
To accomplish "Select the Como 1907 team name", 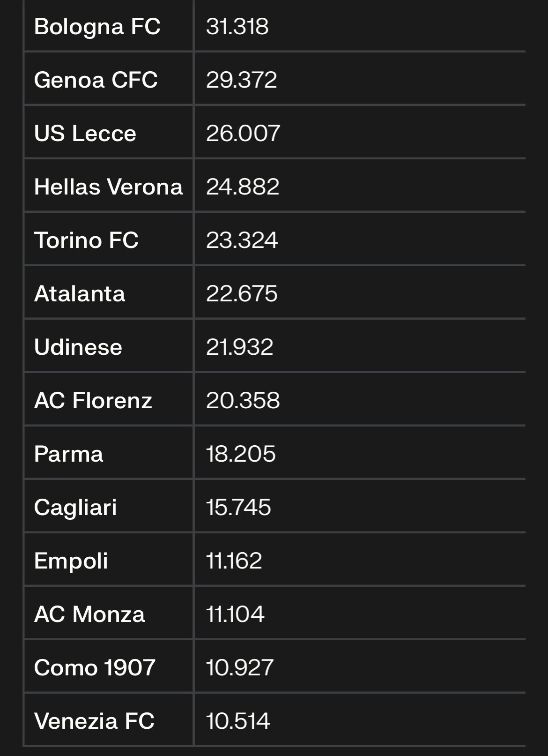I will click(95, 667).
